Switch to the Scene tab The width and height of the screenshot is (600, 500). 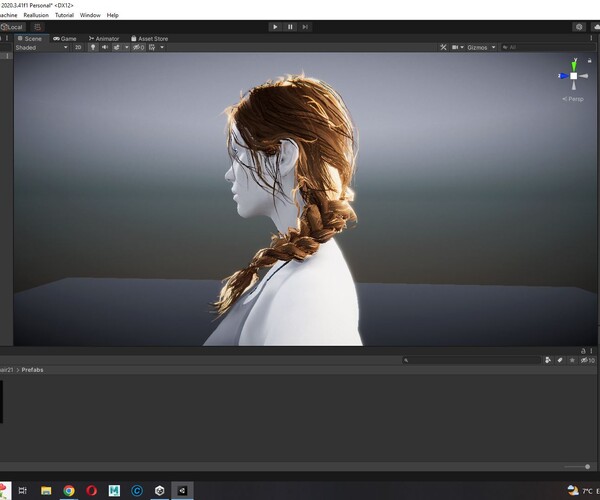[32, 39]
